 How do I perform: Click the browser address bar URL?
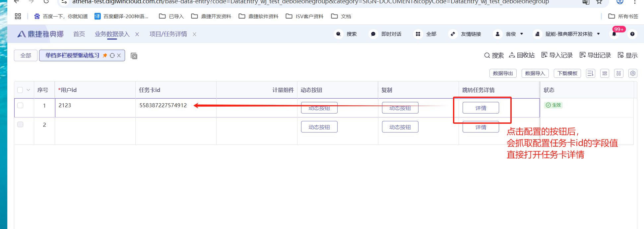[310, 2]
